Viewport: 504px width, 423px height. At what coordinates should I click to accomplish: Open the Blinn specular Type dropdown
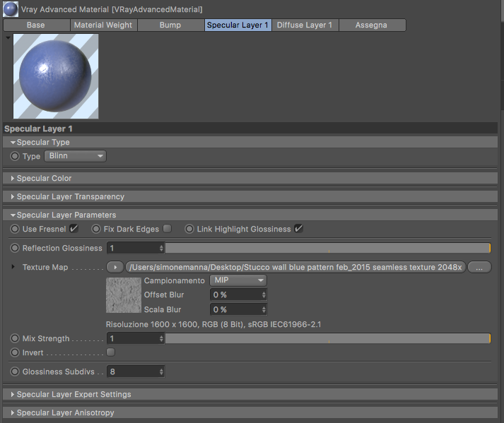pyautogui.click(x=75, y=156)
